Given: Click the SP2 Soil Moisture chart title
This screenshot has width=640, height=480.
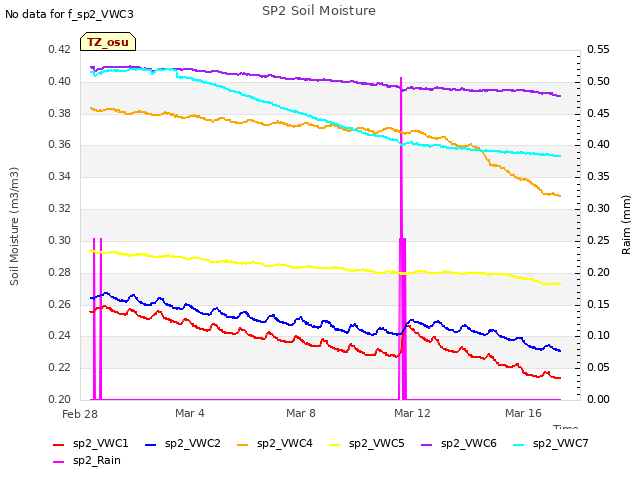Looking at the screenshot, I should tap(319, 11).
